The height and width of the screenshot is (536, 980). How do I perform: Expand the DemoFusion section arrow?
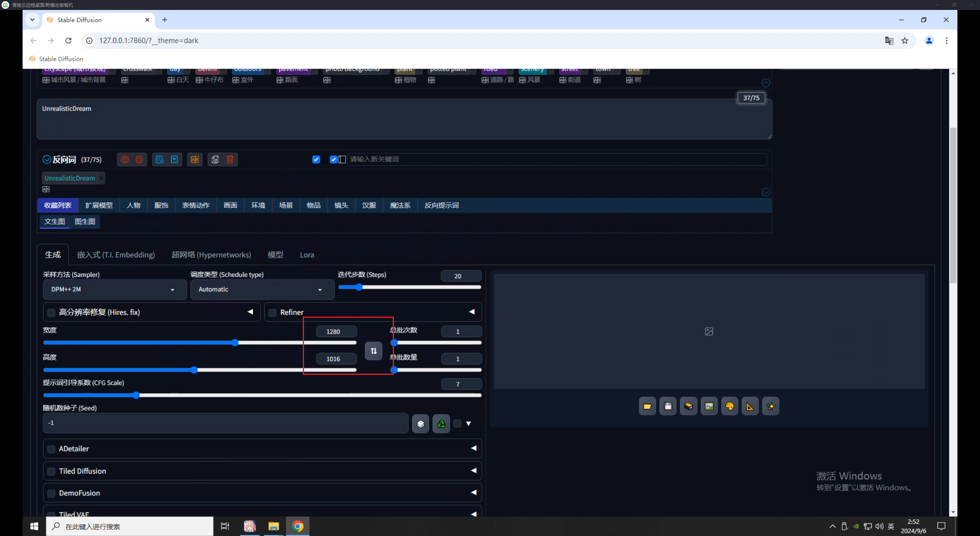coord(474,493)
